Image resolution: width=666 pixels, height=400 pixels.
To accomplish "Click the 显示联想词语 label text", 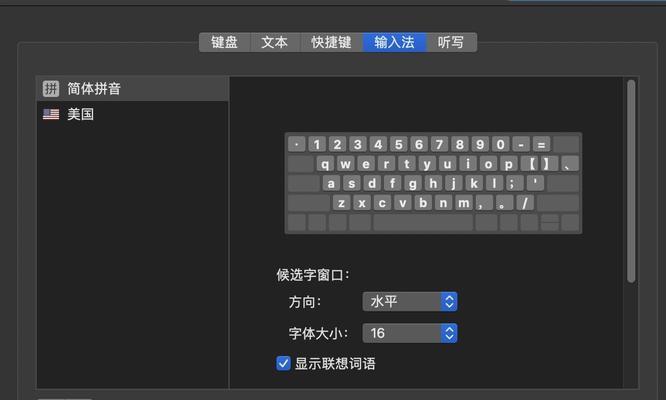I will pyautogui.click(x=335, y=363).
